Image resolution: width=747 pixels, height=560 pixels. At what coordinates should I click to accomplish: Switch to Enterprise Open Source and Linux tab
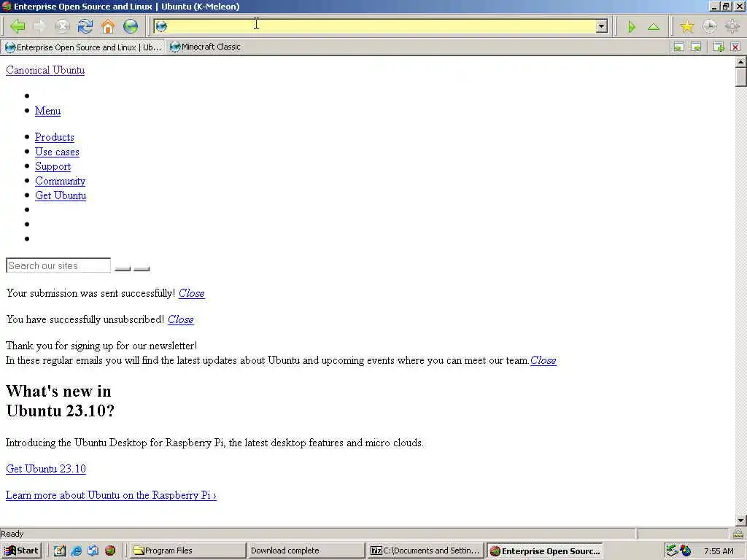83,47
